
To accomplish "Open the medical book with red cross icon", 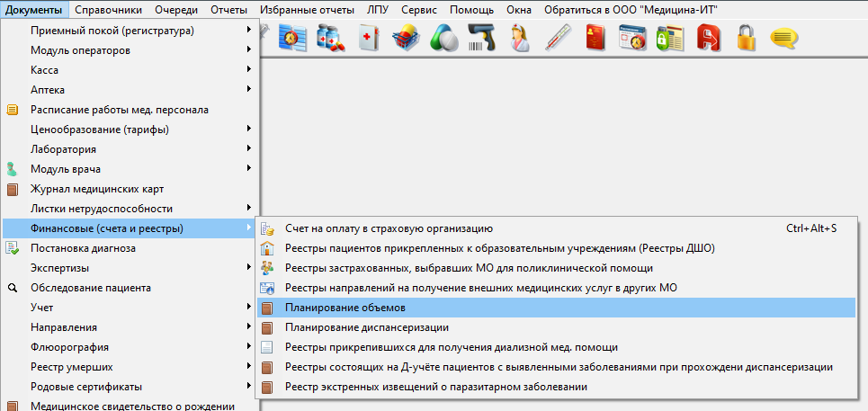I will tap(368, 39).
